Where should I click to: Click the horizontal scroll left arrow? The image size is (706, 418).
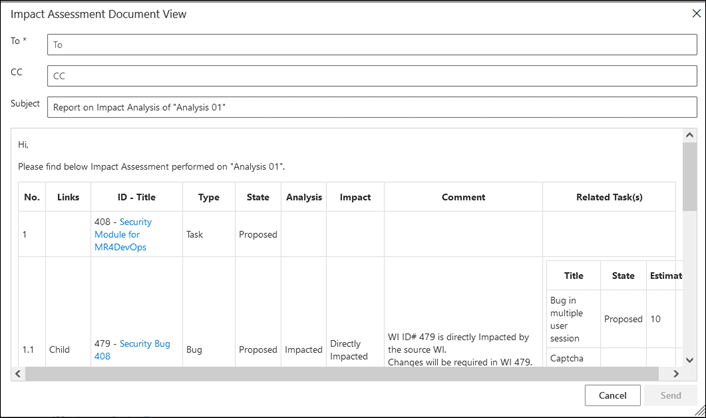[18, 373]
